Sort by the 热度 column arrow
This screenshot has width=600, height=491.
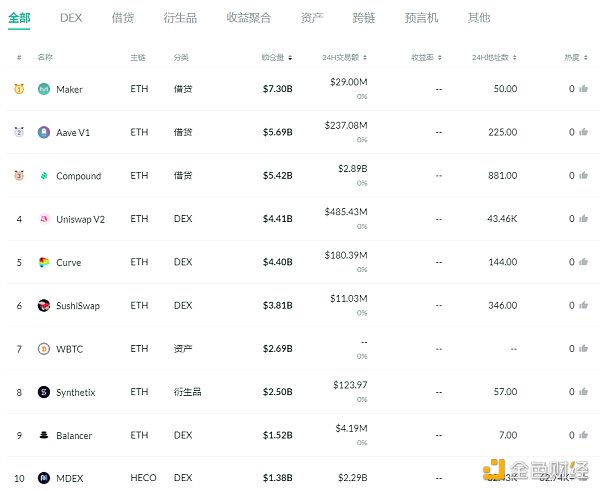pos(585,57)
